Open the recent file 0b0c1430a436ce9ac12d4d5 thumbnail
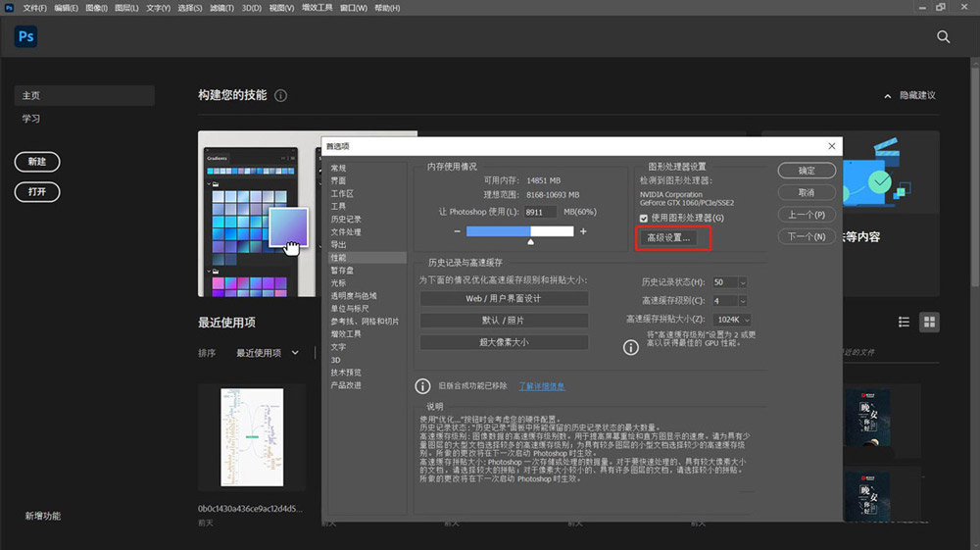 252,437
